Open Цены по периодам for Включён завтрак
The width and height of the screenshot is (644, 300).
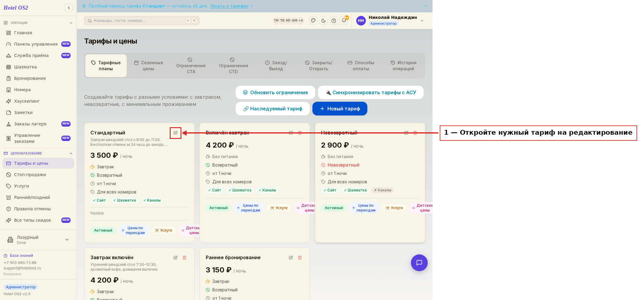click(249, 208)
